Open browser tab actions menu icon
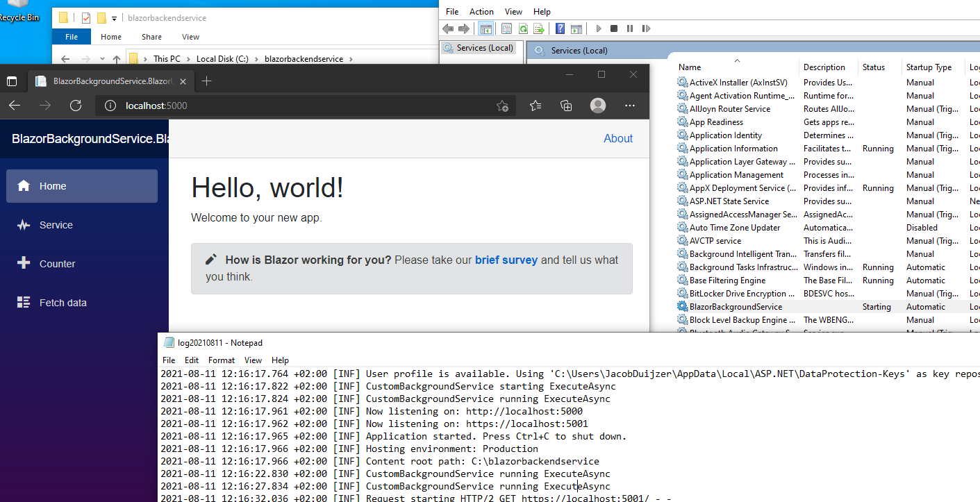 12,81
